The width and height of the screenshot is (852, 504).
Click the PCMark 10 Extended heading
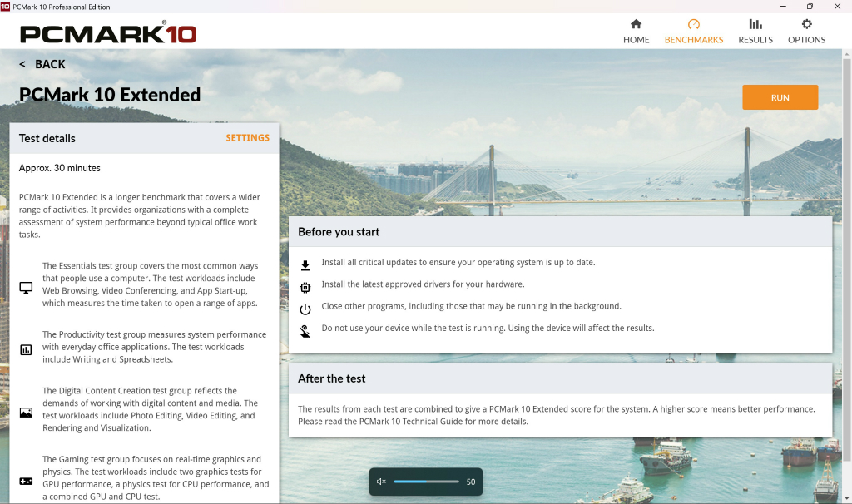(109, 95)
